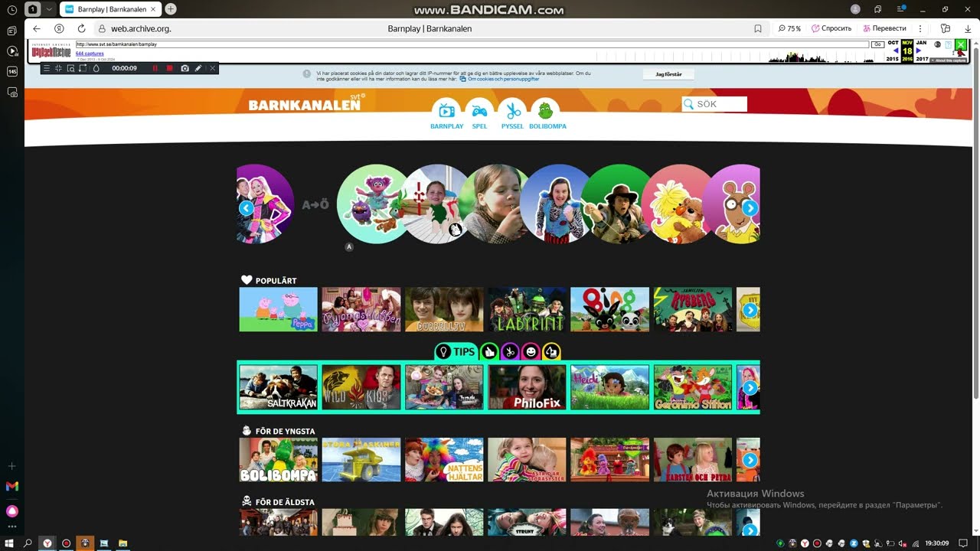Open the Bolibompa thumbnail in För de yngsta
Screen dimensions: 980x551
pyautogui.click(x=278, y=460)
